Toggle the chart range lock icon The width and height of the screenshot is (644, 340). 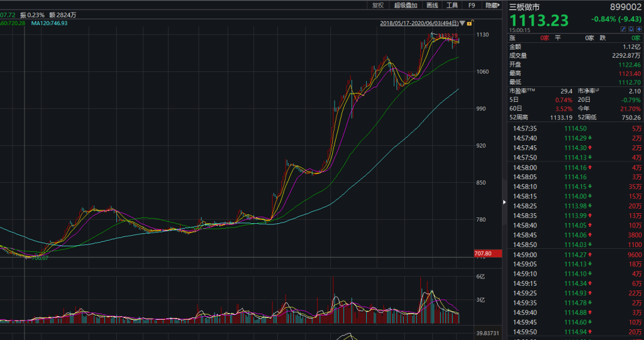click(x=469, y=23)
